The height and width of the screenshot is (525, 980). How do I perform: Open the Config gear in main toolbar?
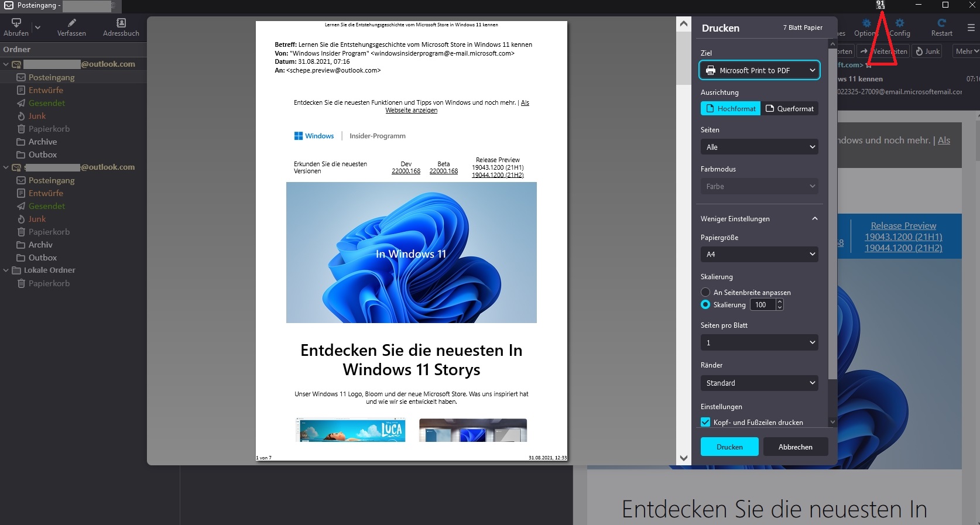point(900,27)
